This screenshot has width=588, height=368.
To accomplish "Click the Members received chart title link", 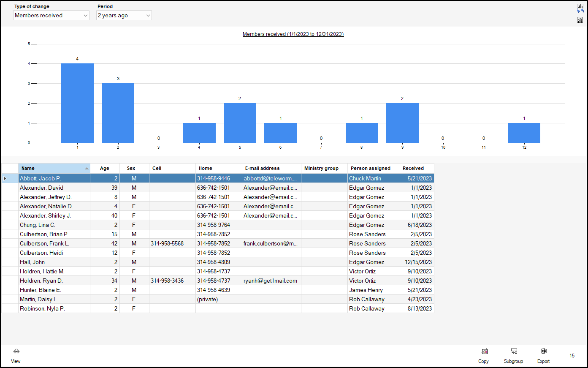I will [293, 34].
